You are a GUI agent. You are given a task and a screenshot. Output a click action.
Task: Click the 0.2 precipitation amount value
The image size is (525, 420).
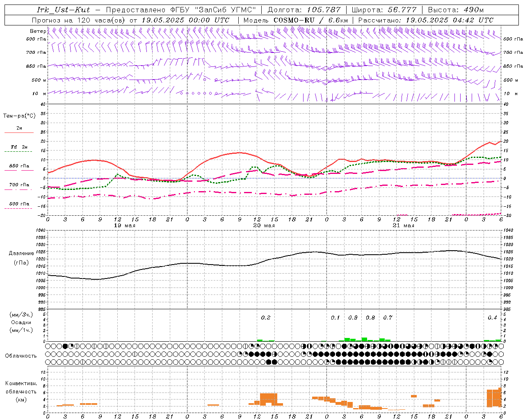click(266, 317)
